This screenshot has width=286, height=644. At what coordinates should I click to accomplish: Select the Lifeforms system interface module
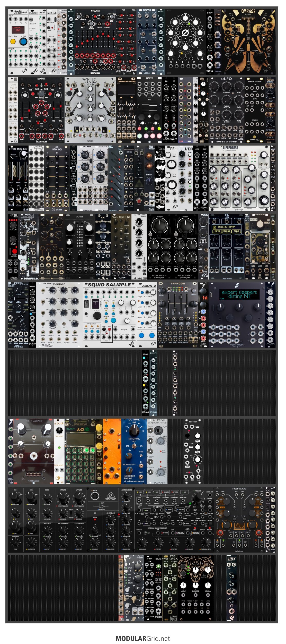(x=239, y=179)
